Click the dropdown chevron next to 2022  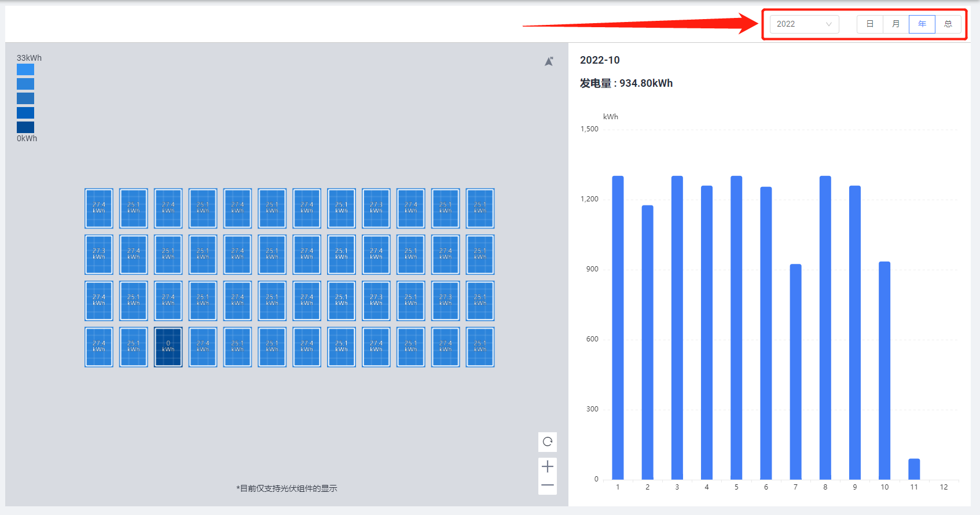(x=828, y=24)
